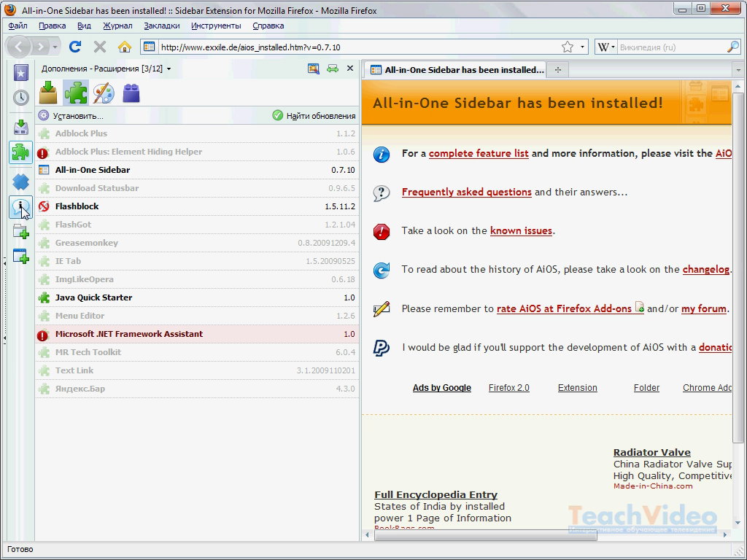Reload the current page
747x560 pixels.
(74, 47)
